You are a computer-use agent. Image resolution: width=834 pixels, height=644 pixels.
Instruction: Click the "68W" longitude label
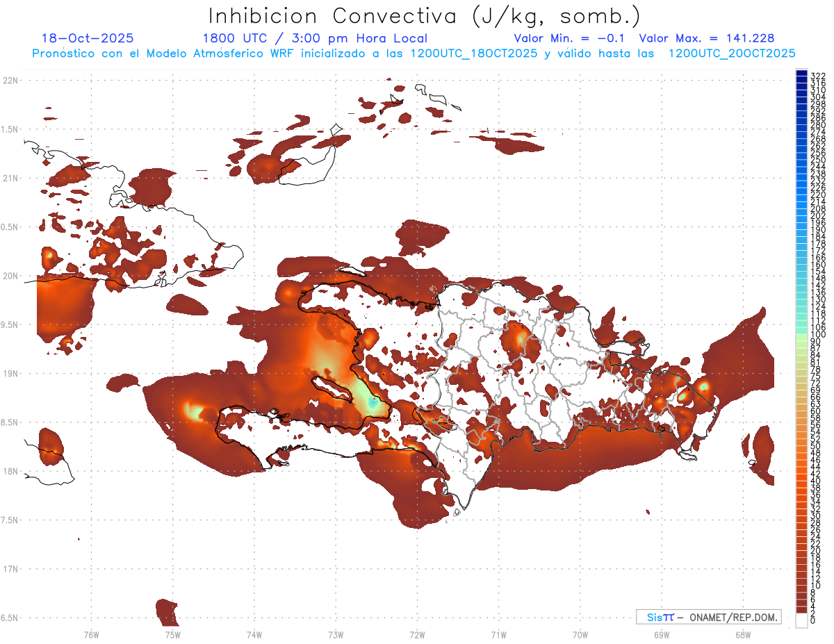point(742,634)
